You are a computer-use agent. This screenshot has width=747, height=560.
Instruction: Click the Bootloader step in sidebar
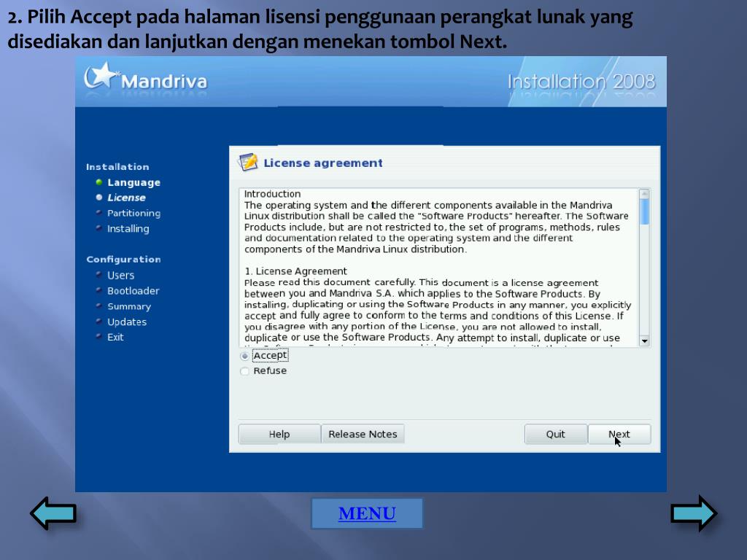pyautogui.click(x=133, y=291)
